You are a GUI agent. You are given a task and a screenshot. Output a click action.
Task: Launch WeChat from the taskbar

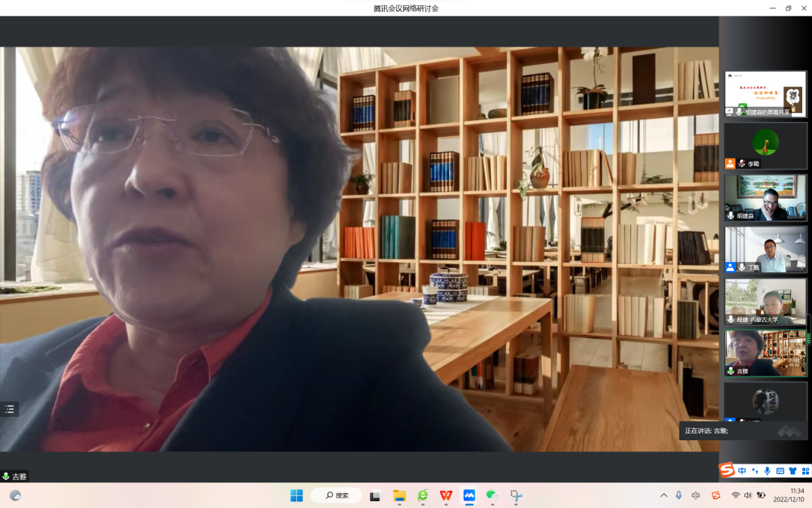click(492, 495)
